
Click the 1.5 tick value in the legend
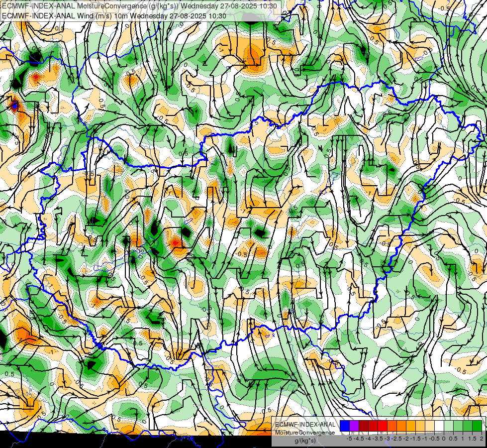[x=472, y=439]
